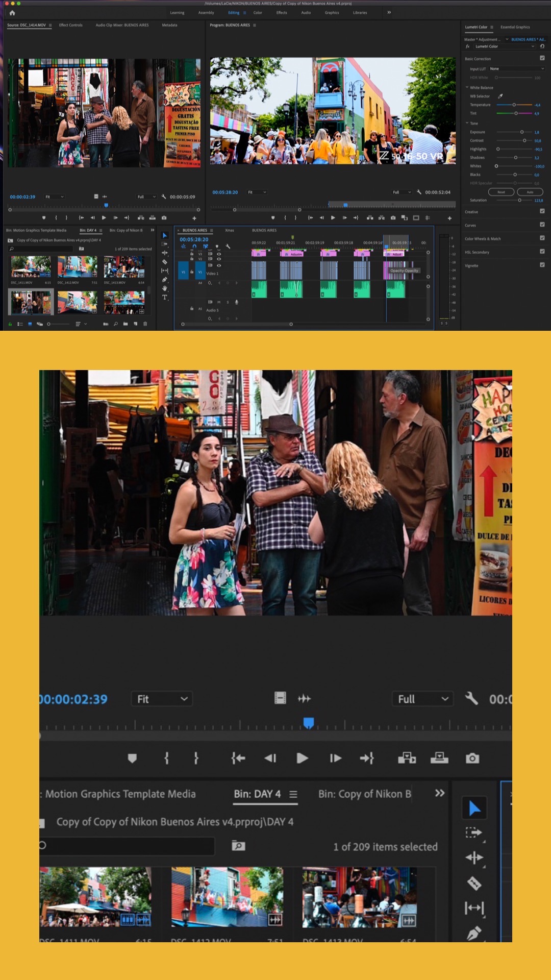Toggle timeline Linked Selection icon
Image resolution: width=551 pixels, height=980 pixels.
pos(206,246)
